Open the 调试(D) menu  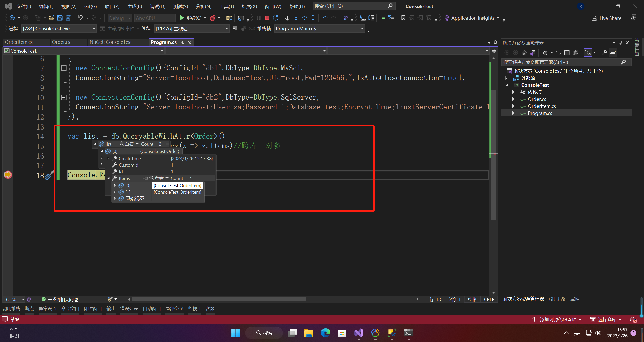[158, 6]
